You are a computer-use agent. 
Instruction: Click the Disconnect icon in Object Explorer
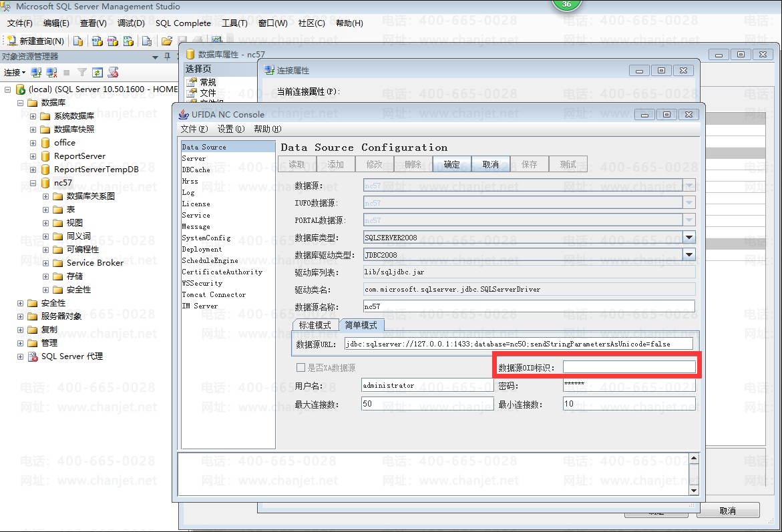tap(51, 73)
